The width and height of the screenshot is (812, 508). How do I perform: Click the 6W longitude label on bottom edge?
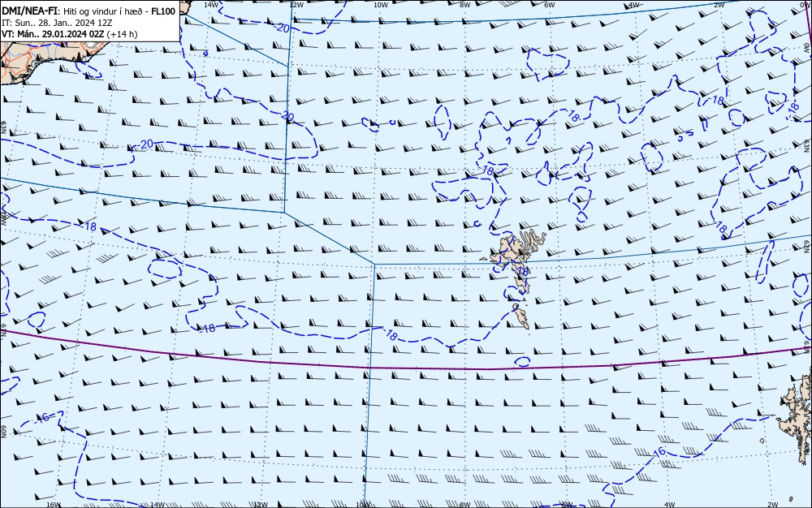click(x=568, y=505)
